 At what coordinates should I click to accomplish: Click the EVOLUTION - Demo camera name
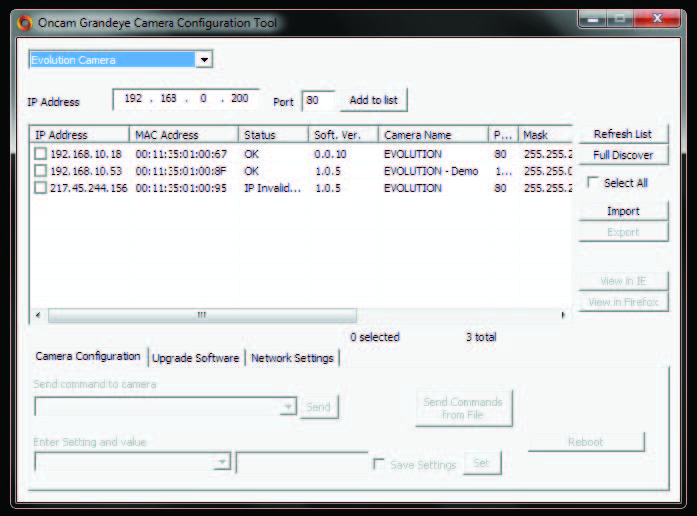point(431,171)
